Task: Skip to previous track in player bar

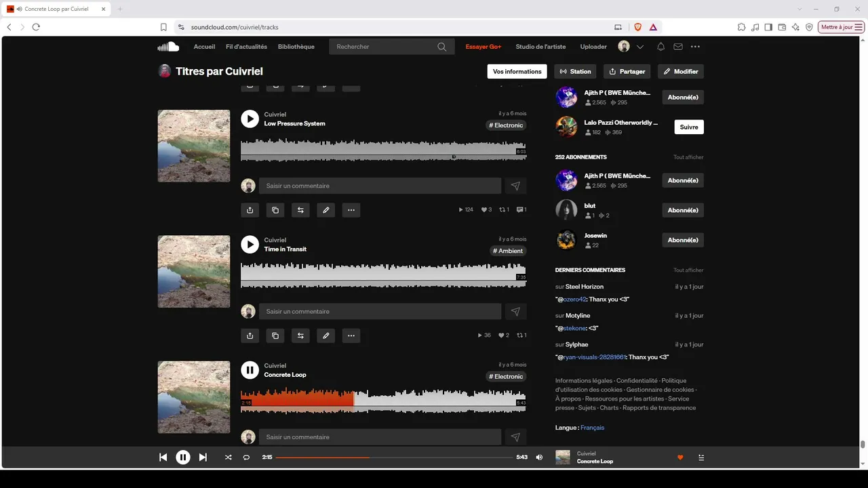Action: pyautogui.click(x=163, y=457)
